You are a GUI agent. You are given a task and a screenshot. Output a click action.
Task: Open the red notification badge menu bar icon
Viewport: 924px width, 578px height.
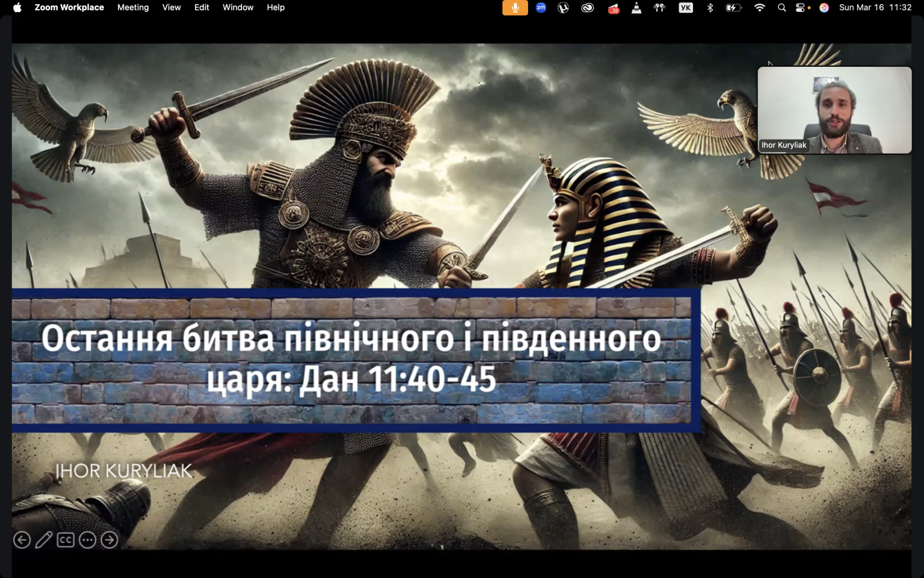613,8
